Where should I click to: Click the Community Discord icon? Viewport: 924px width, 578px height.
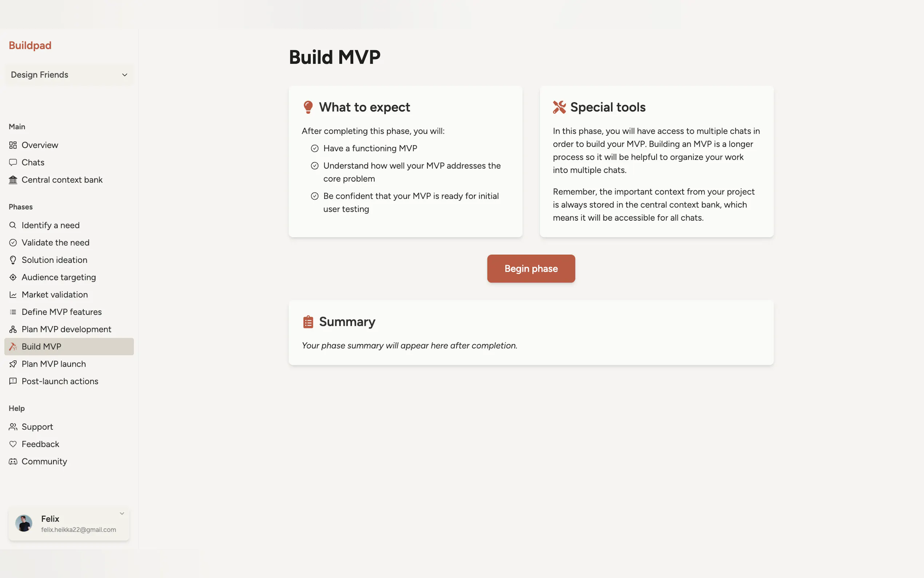pyautogui.click(x=13, y=462)
